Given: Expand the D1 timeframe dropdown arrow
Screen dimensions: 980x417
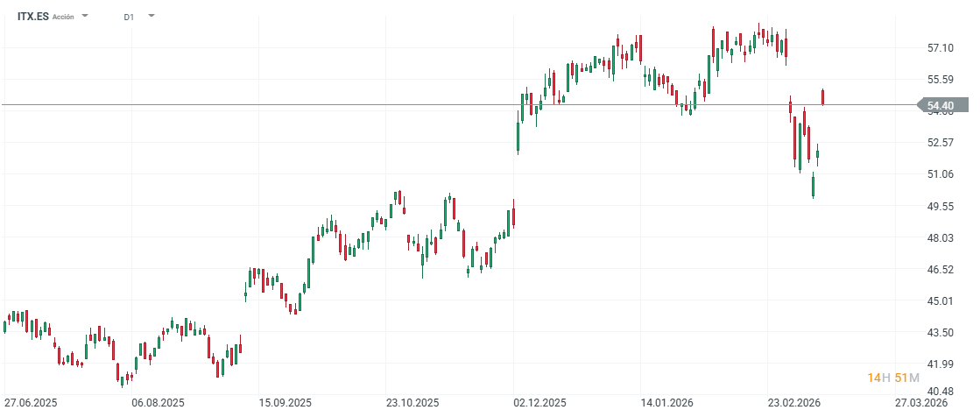Looking at the screenshot, I should coord(152,16).
